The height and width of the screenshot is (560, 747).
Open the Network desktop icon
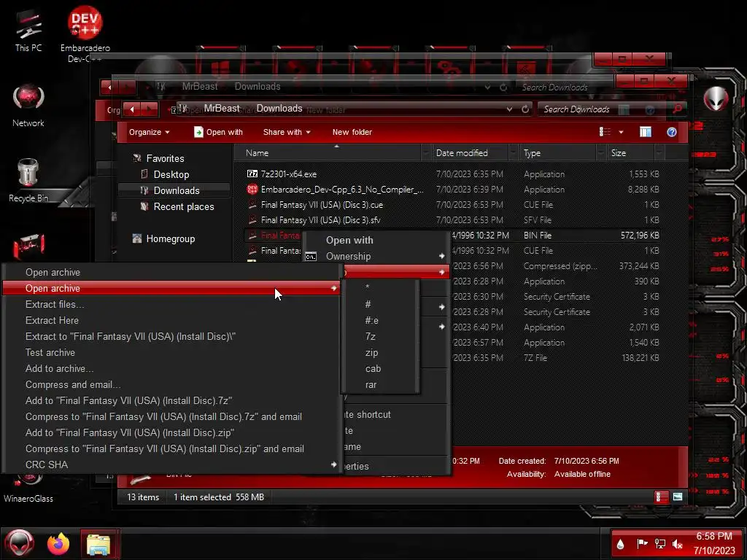tap(28, 106)
